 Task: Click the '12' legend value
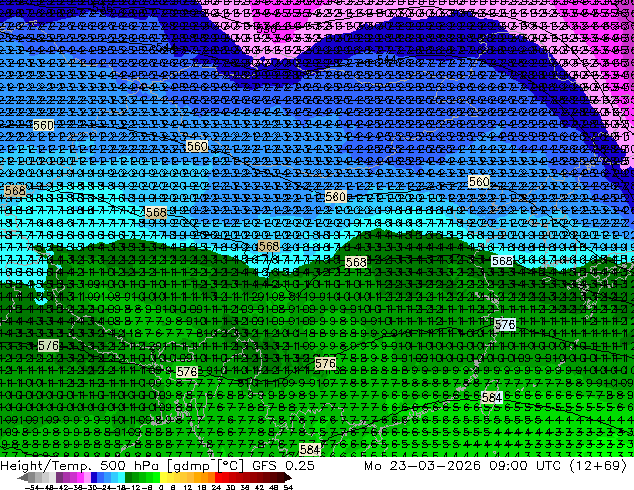[188, 487]
